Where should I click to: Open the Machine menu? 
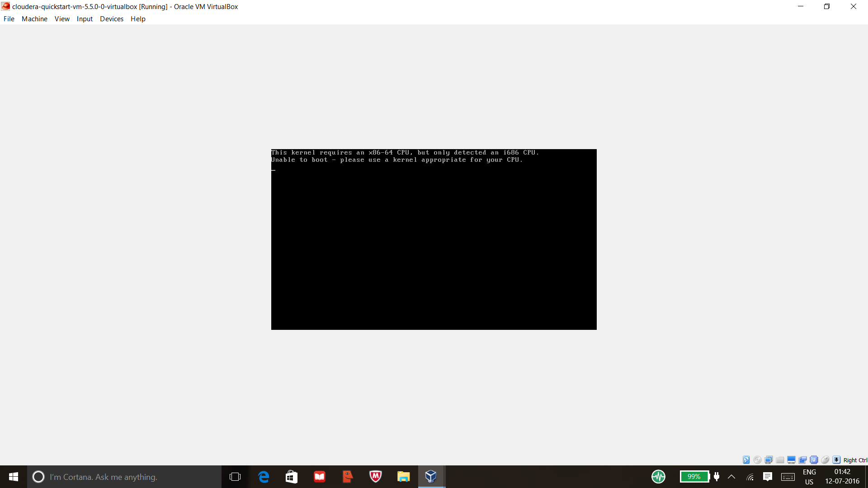tap(34, 19)
